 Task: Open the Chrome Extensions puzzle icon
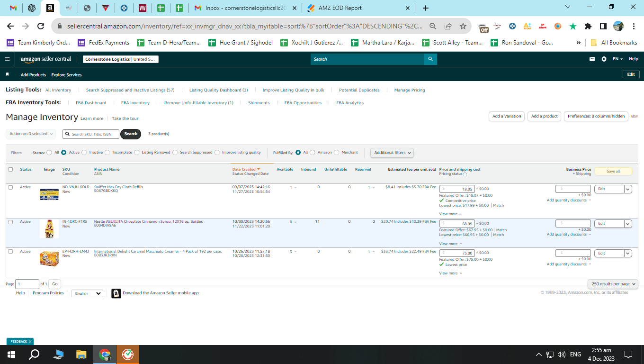click(x=588, y=26)
